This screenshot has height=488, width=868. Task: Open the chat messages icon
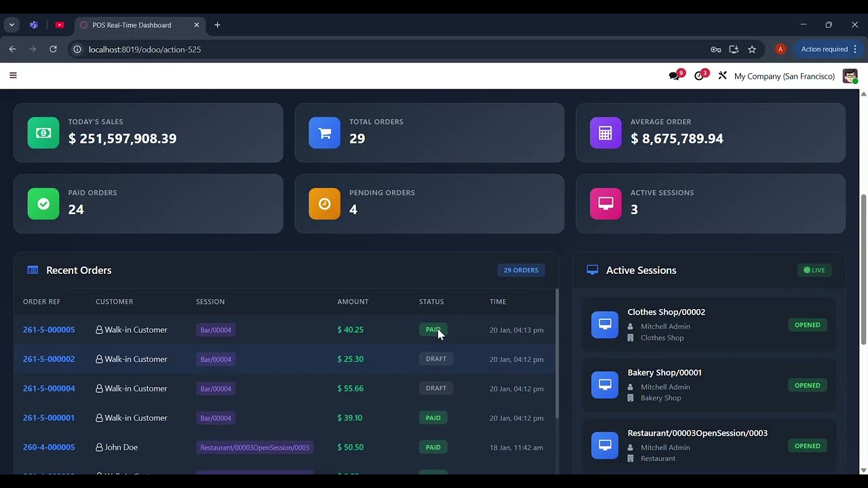(674, 76)
